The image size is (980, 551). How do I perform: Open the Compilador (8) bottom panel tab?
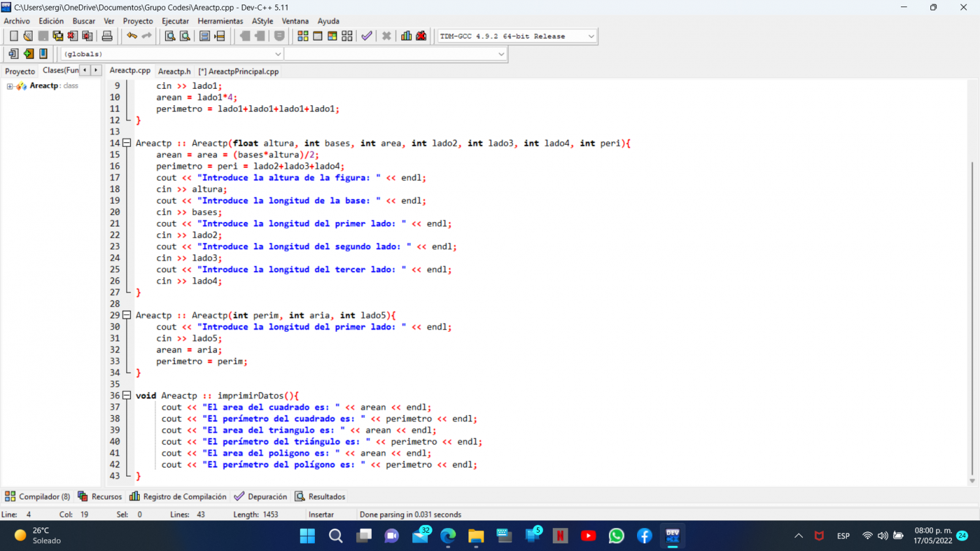pos(37,496)
